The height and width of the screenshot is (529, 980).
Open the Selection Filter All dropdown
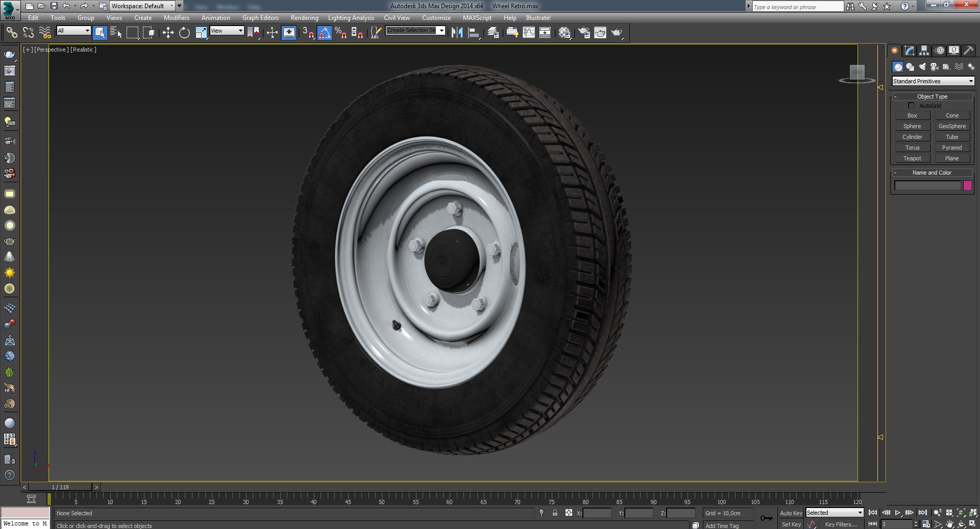(73, 31)
